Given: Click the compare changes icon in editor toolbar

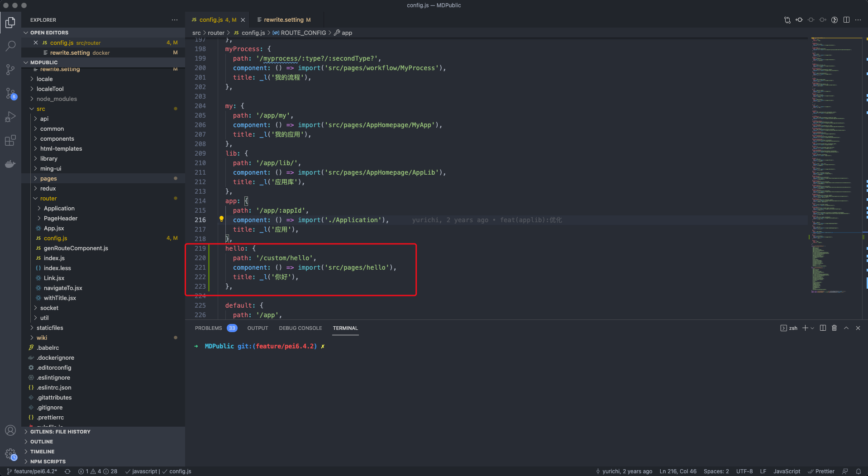Looking at the screenshot, I should [x=787, y=20].
